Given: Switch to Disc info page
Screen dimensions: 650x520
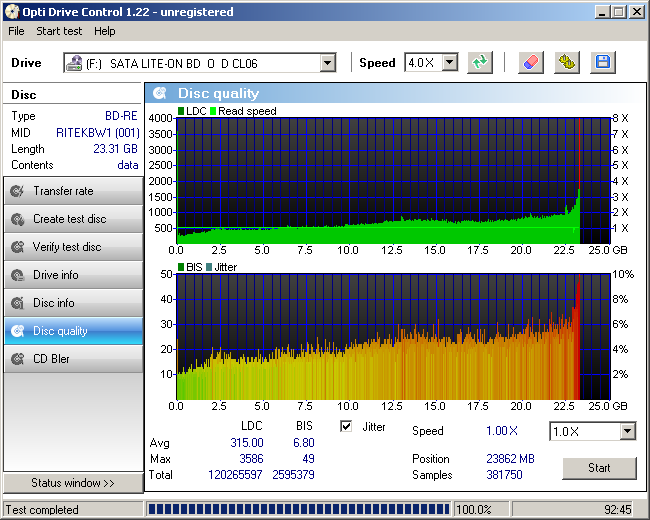Looking at the screenshot, I should [73, 303].
